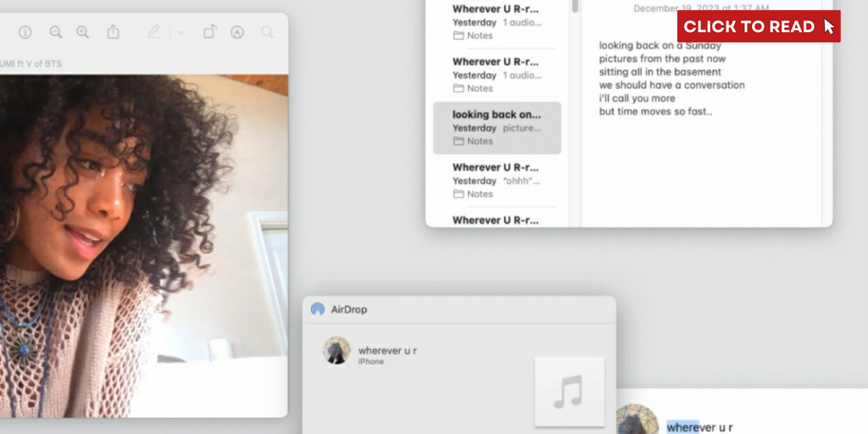Select the 'wherever u r' iPhone avatar in AirDrop
868x434 pixels.
337,350
